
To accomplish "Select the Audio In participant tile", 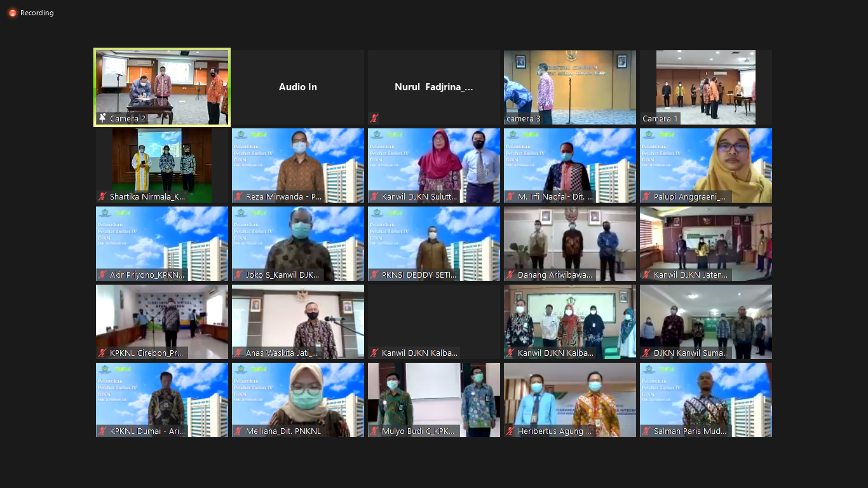I will [298, 87].
